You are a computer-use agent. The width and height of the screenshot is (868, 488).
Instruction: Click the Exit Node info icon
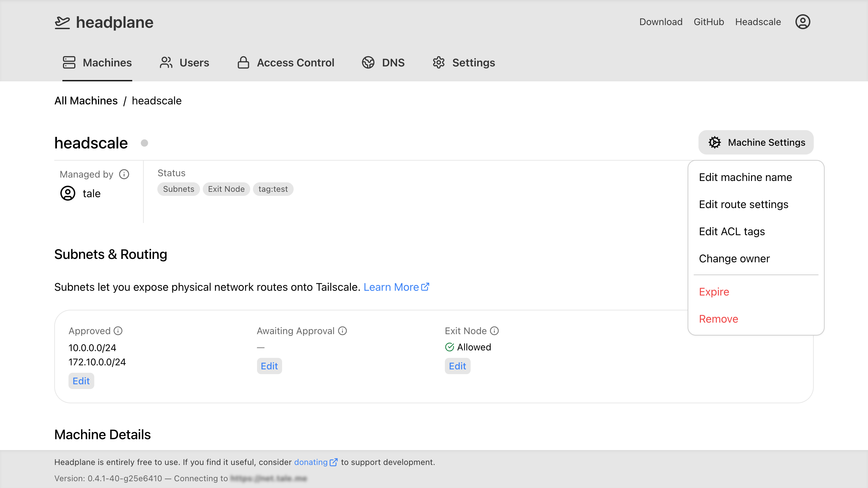(x=494, y=331)
